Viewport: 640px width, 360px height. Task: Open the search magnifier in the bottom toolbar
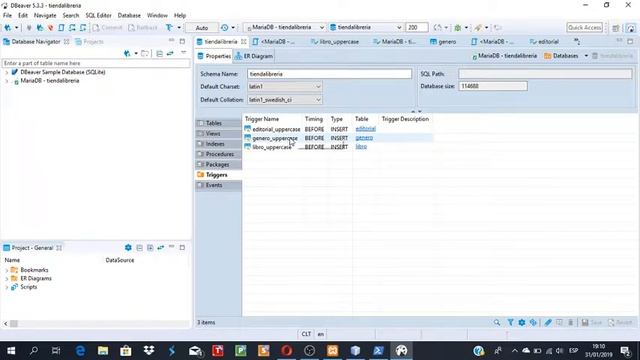pyautogui.click(x=497, y=322)
